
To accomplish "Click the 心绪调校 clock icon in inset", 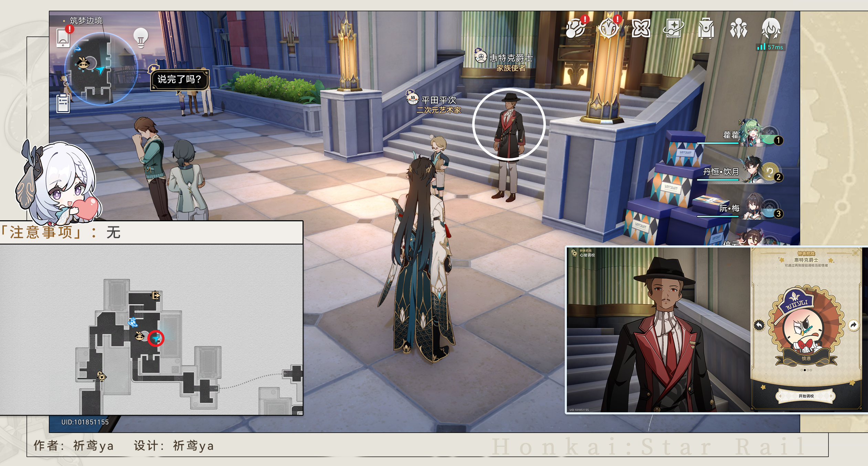I will click(x=574, y=253).
